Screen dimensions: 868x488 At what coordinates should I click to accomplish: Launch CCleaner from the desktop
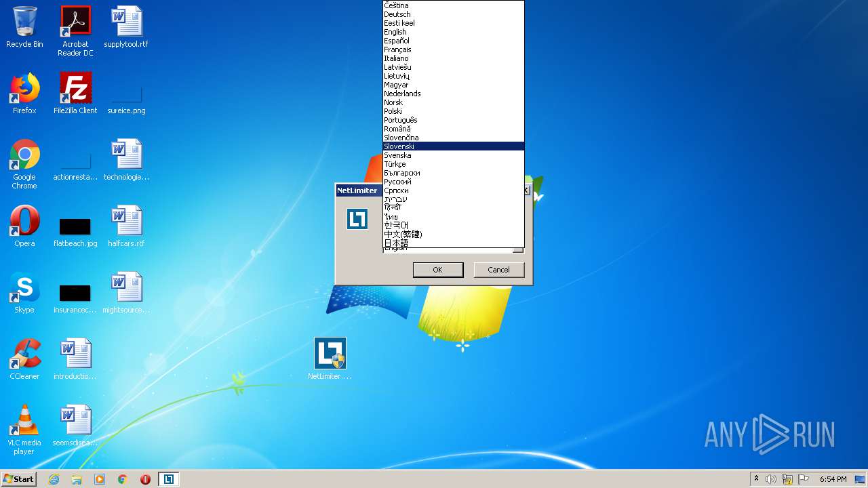(x=24, y=359)
